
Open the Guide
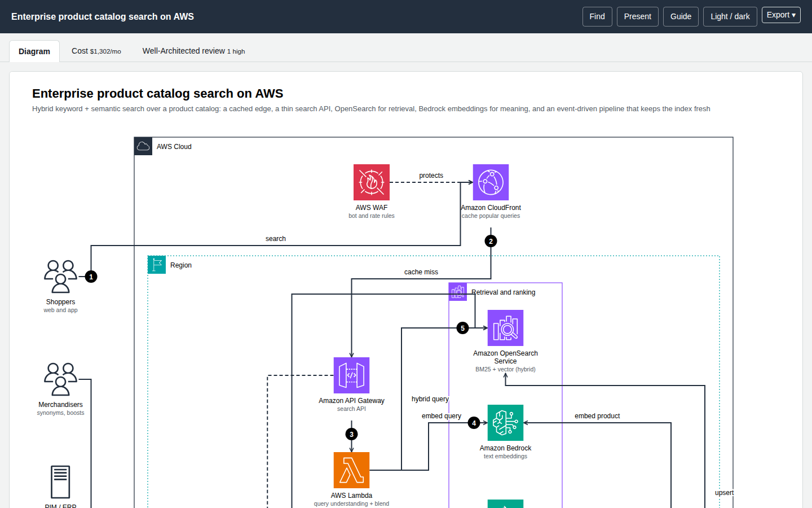pyautogui.click(x=681, y=16)
